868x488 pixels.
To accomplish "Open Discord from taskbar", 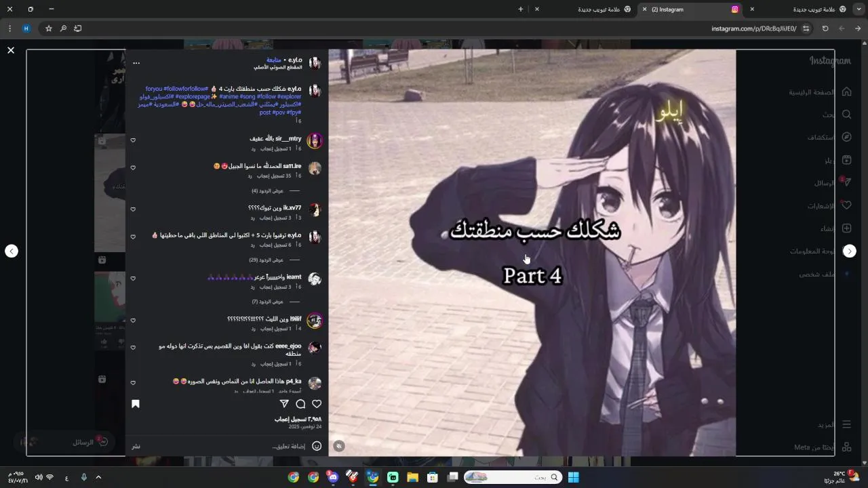I will pos(332,478).
